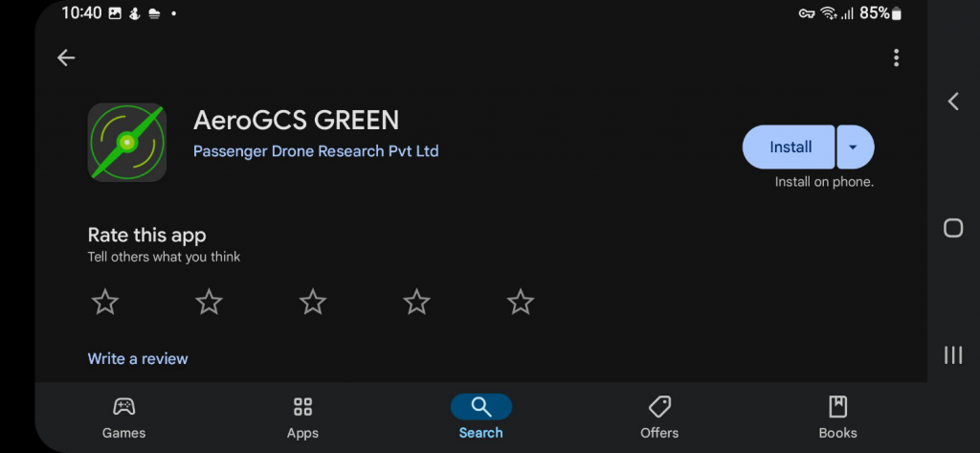
Task: Tap the Android back navigation chevron
Action: tap(953, 102)
